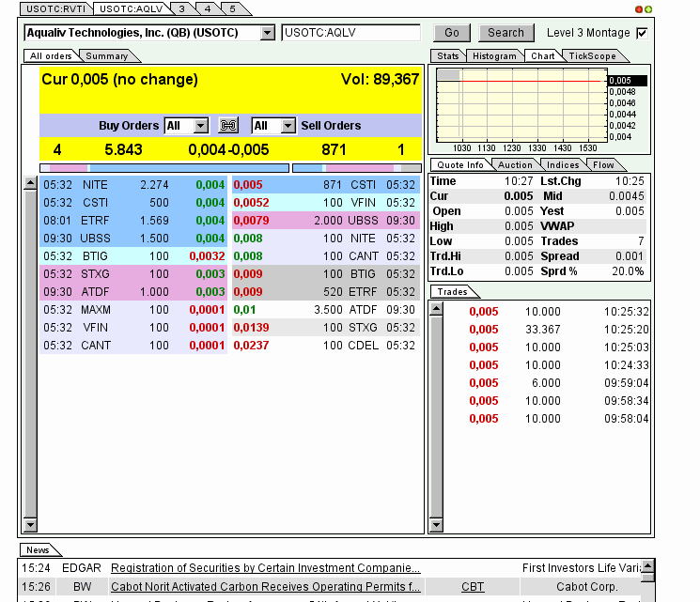Select the ATDF sell order of 3.500
The height and width of the screenshot is (602, 700).
[326, 310]
